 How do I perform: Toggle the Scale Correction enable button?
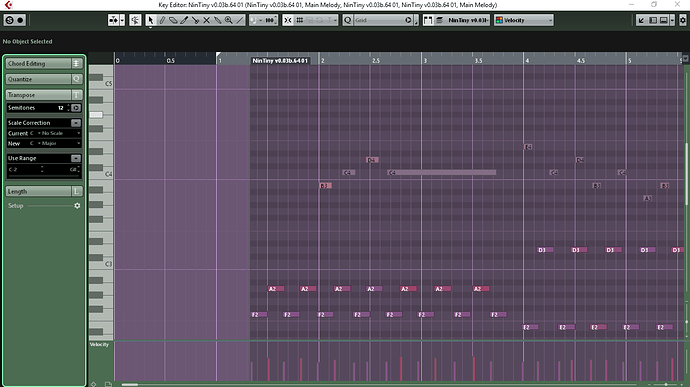pyautogui.click(x=76, y=123)
